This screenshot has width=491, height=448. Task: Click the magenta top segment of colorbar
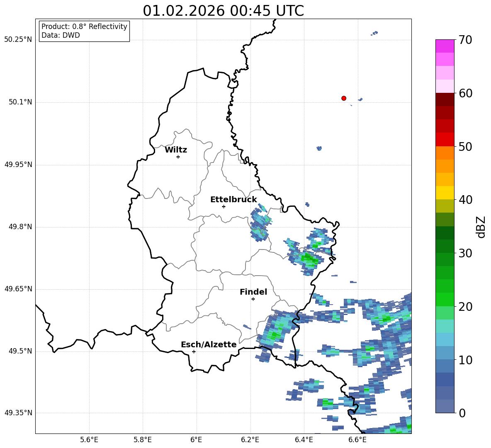[x=445, y=46]
